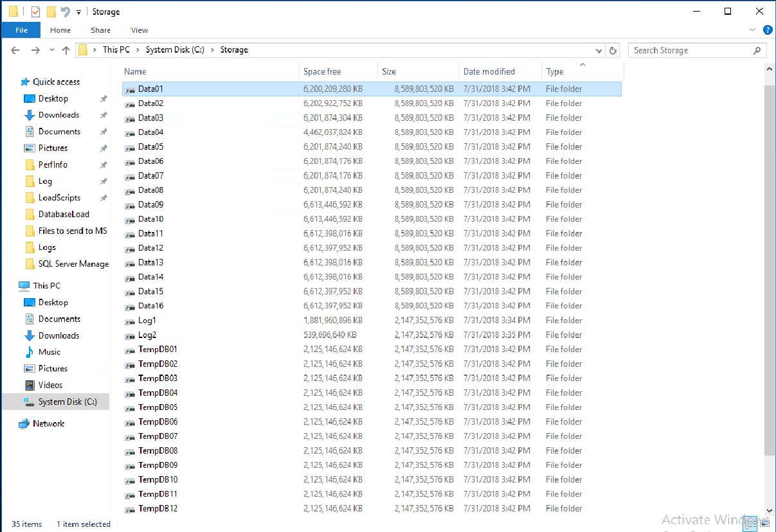Viewport: 776px width, 532px height.
Task: Click the System Disk (C:) drive icon
Action: 29,402
